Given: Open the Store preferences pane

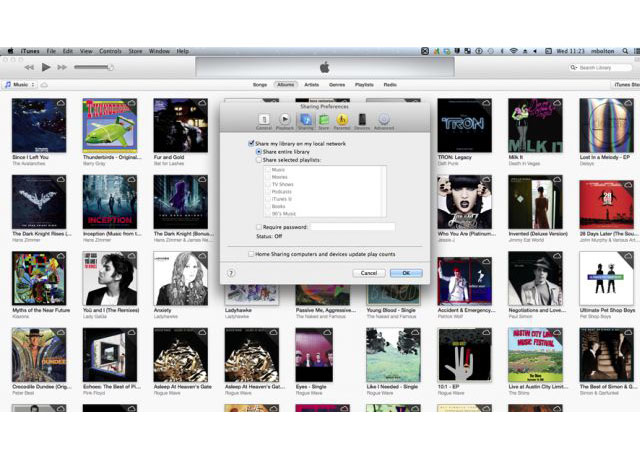Looking at the screenshot, I should [x=324, y=122].
